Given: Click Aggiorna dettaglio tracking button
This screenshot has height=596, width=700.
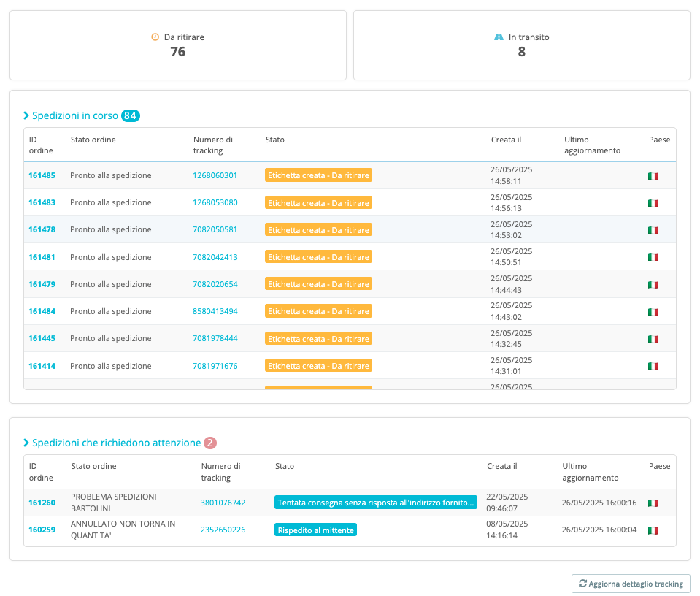Looking at the screenshot, I should point(631,584).
